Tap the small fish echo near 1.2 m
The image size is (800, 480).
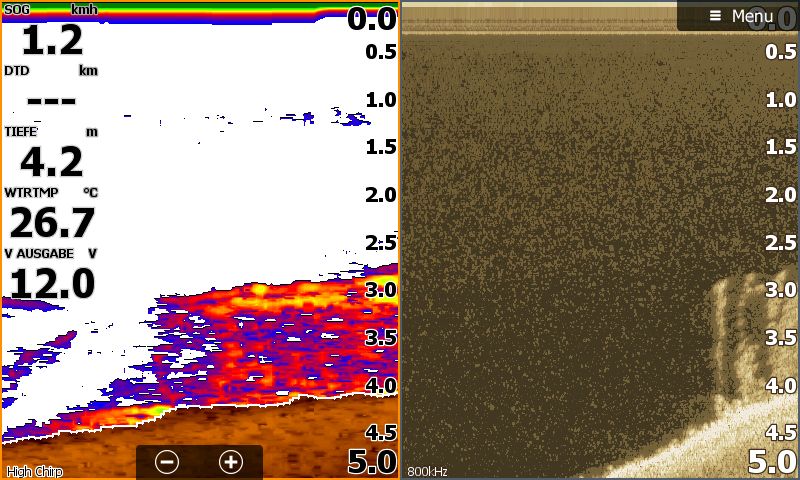(350, 121)
